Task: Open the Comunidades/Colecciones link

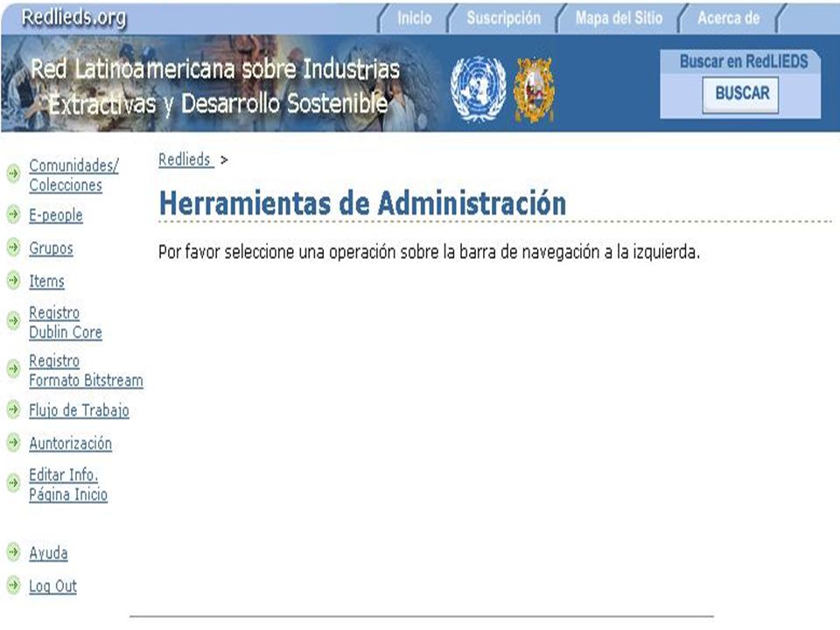Action: 73,175
